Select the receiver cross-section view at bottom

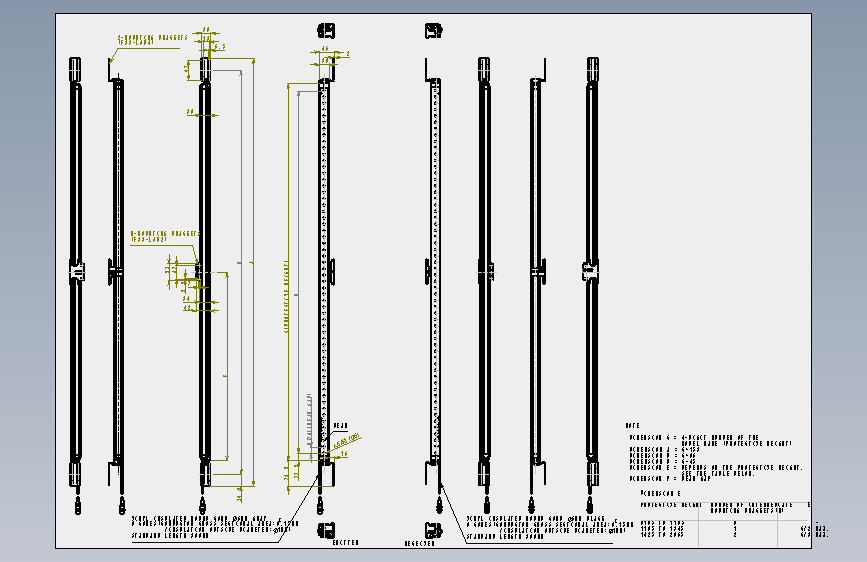[434, 530]
